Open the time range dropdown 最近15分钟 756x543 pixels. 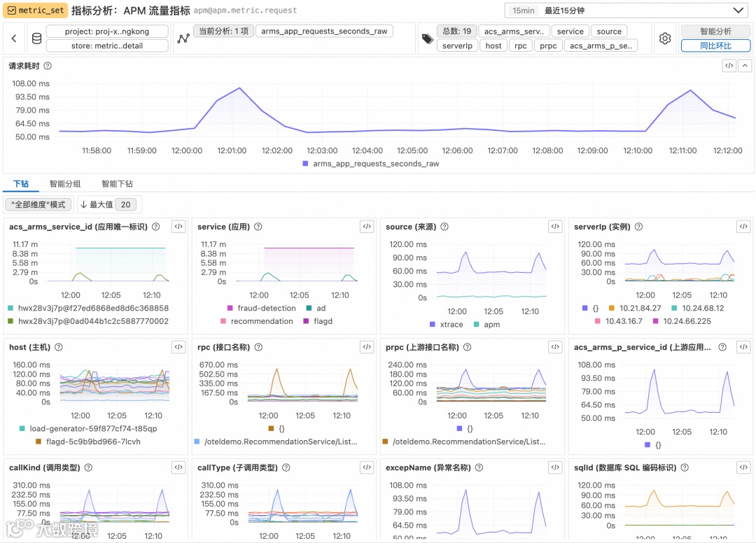click(626, 10)
